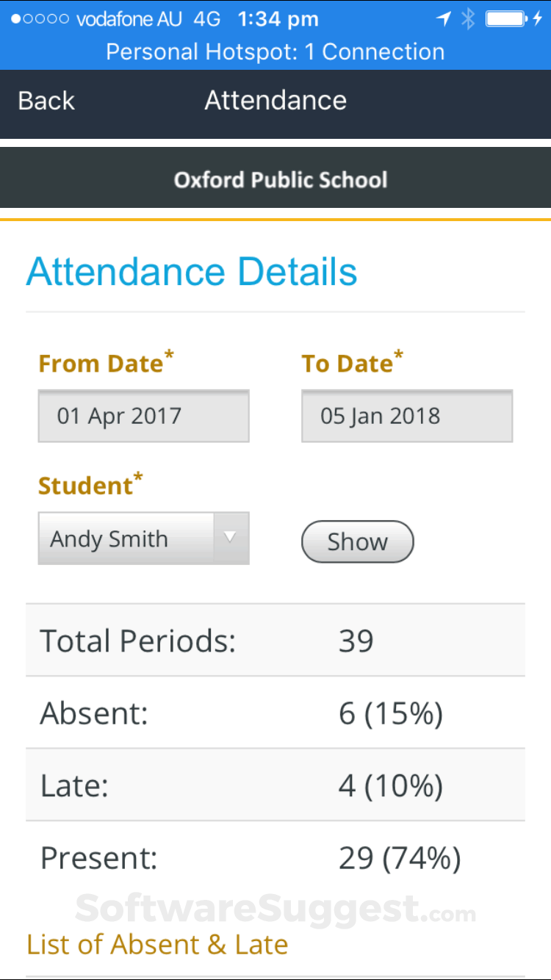
Task: Expand the Student dropdown arrow
Action: [231, 538]
